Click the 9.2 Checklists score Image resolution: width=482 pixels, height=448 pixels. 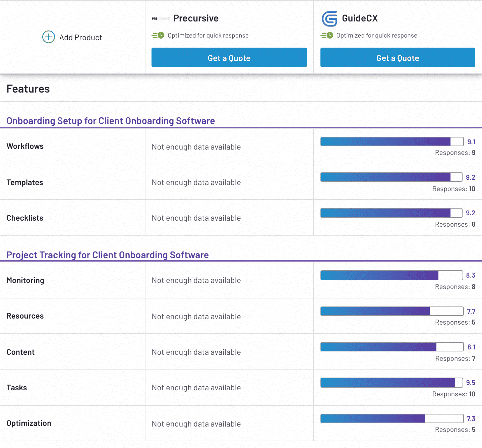(471, 213)
